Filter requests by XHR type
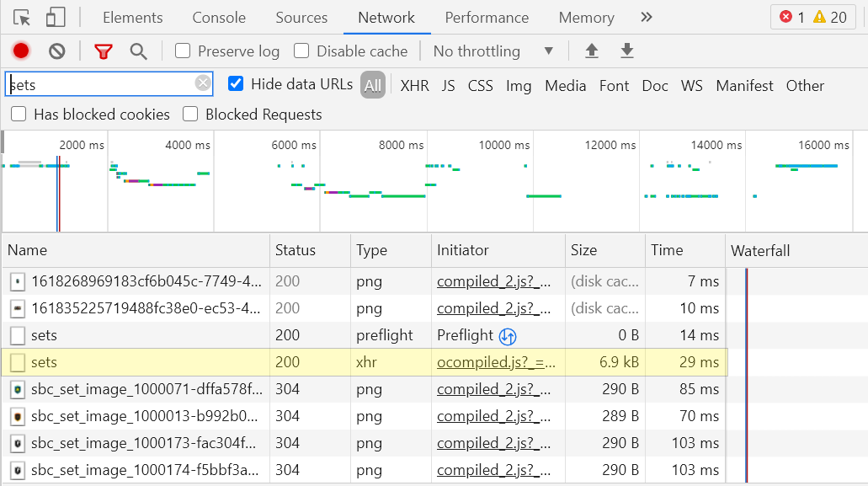The image size is (868, 486). coord(414,86)
